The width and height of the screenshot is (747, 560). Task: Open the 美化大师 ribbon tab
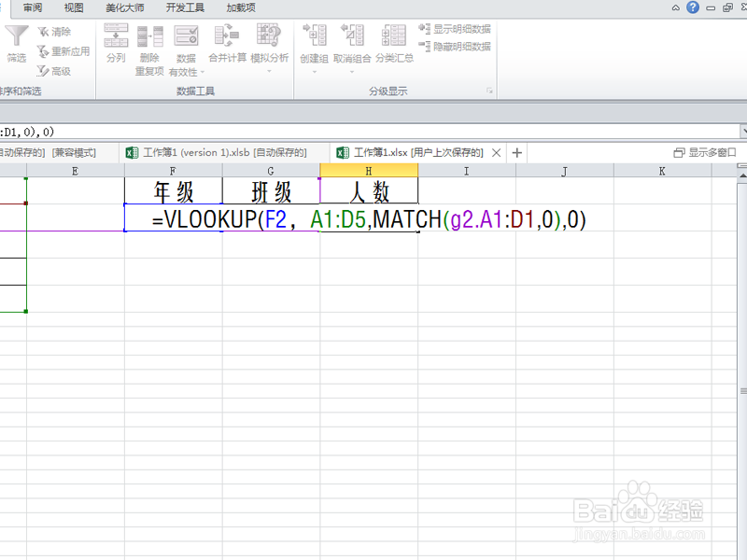125,7
